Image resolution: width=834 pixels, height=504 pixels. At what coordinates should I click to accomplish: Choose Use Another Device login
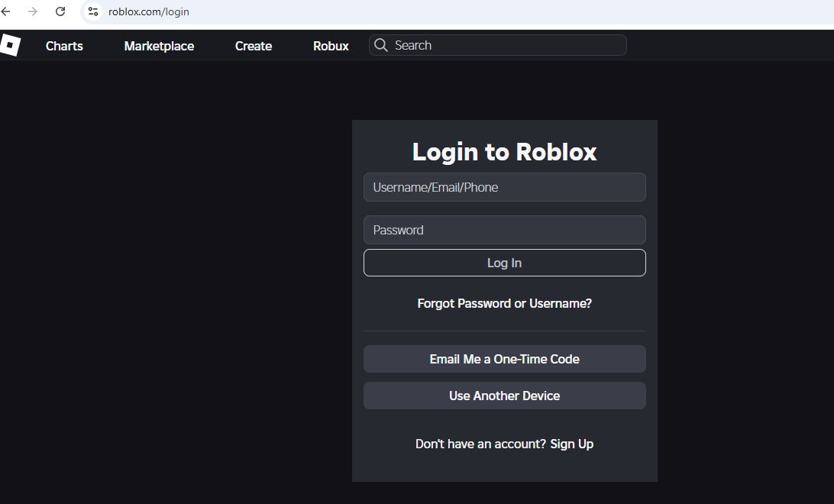[504, 395]
